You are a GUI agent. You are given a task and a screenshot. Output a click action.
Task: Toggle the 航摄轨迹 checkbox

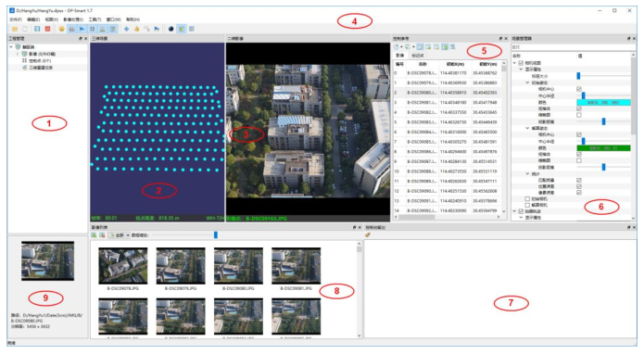(x=521, y=211)
